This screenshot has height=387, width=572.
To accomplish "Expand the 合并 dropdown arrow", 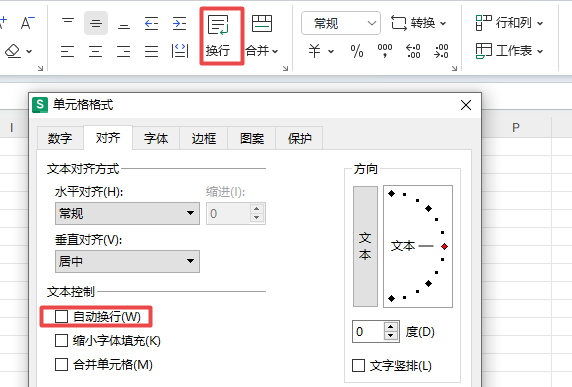I will pos(275,51).
